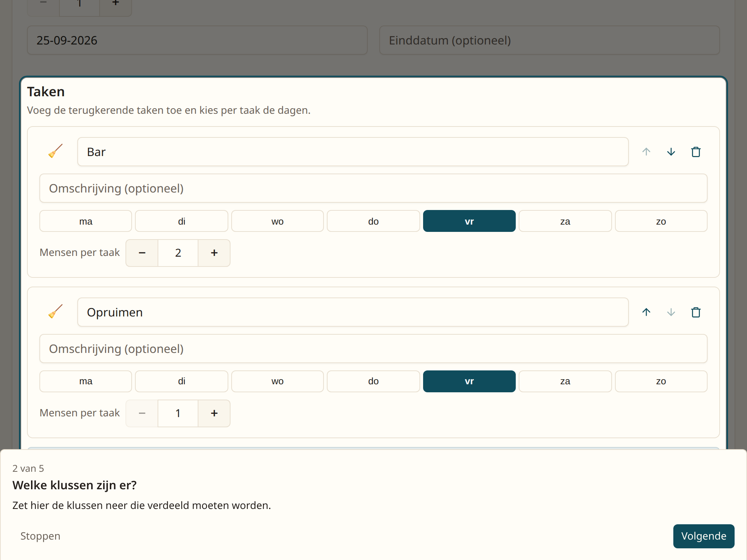The width and height of the screenshot is (747, 560).
Task: Stop the tour with Stoppen
Action: click(x=40, y=536)
